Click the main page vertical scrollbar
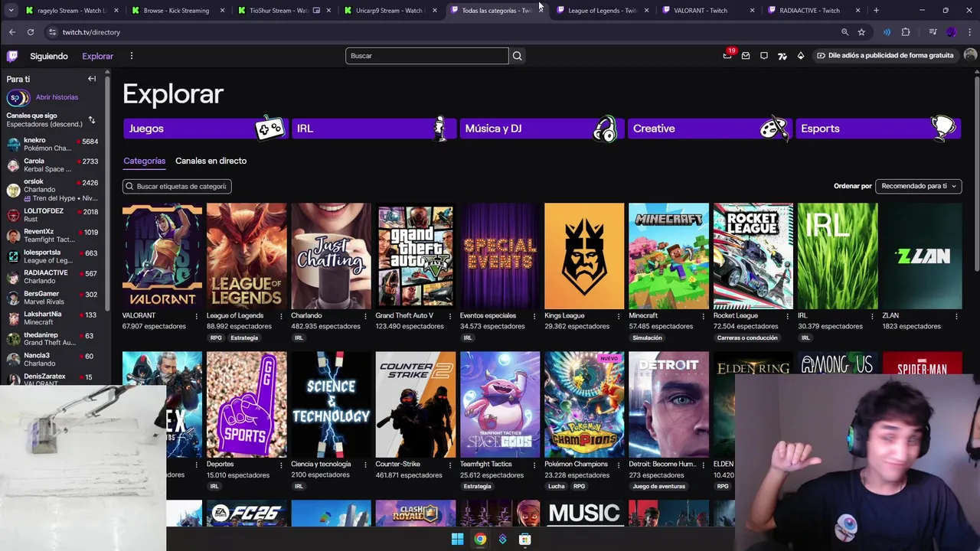Image resolution: width=980 pixels, height=551 pixels. click(x=976, y=172)
